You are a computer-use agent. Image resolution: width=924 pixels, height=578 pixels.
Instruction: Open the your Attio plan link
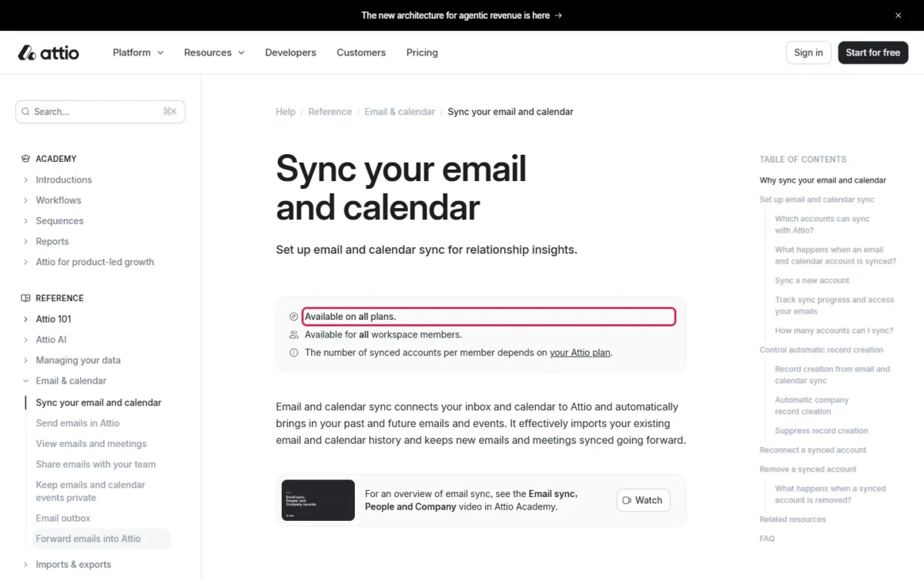click(x=580, y=353)
